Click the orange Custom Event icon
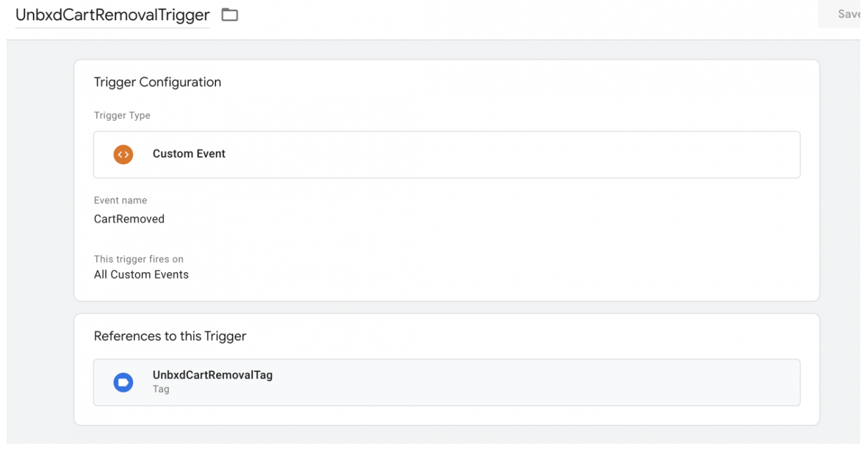The image size is (868, 455). pos(123,154)
